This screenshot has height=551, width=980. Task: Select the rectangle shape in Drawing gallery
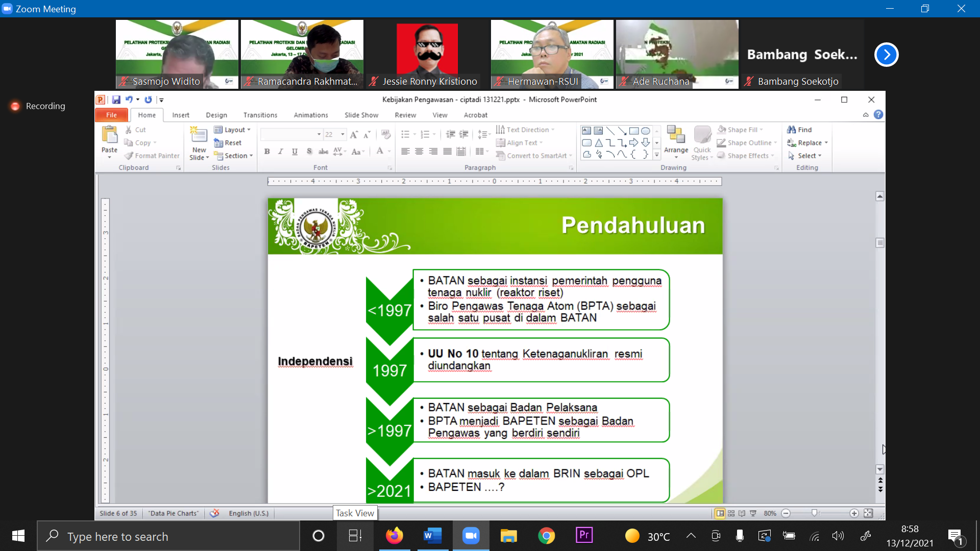tap(633, 131)
